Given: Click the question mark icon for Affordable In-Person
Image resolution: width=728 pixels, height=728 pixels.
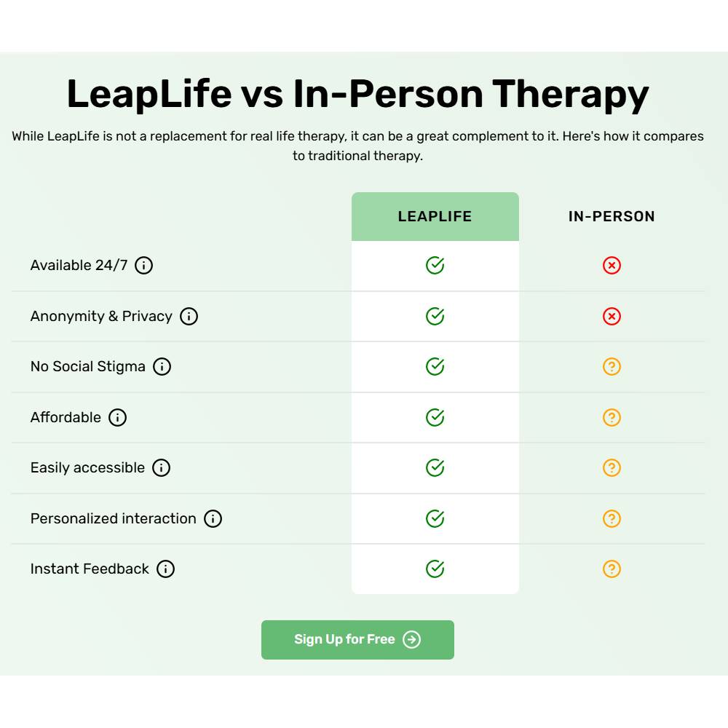Looking at the screenshot, I should pos(612,417).
